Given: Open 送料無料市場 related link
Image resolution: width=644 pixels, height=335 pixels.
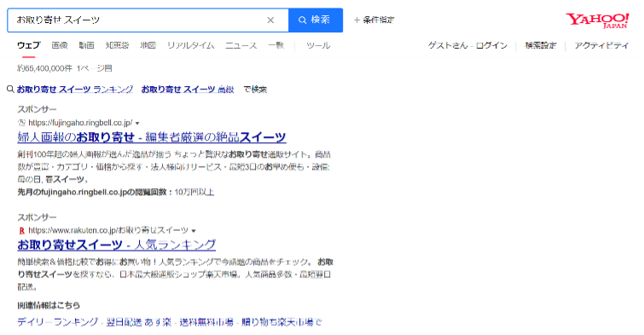Looking at the screenshot, I should point(206,322).
